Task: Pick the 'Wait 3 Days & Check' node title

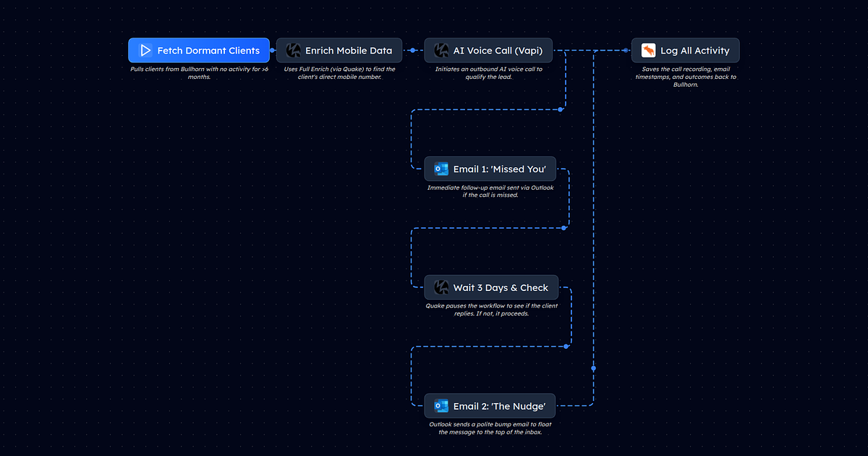Action: pyautogui.click(x=501, y=288)
